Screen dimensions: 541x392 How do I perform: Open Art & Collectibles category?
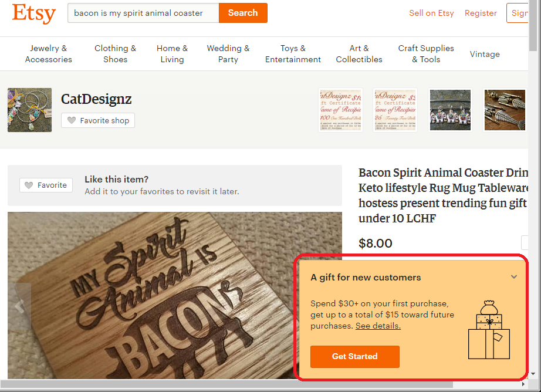coord(359,54)
